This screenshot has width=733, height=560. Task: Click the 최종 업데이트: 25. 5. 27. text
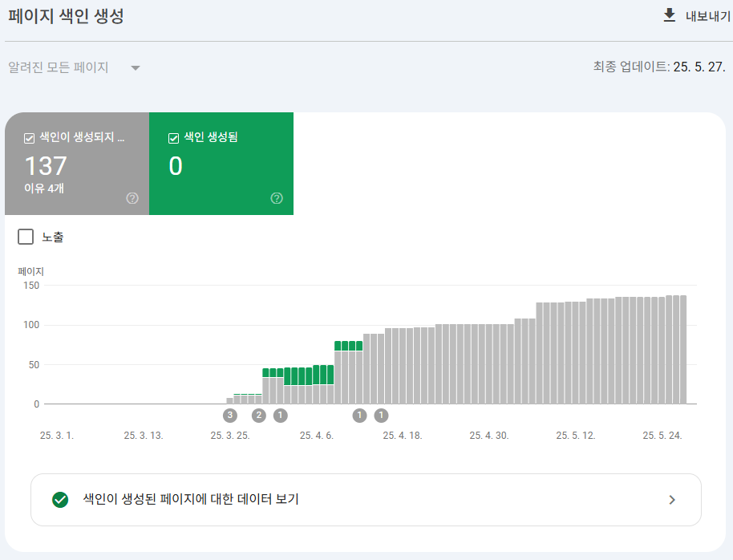coord(659,67)
